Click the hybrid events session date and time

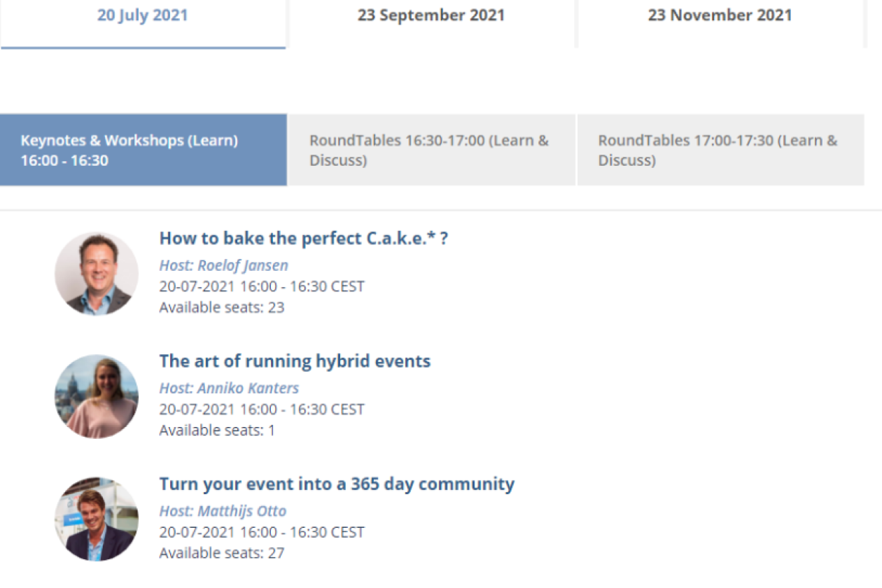[262, 409]
